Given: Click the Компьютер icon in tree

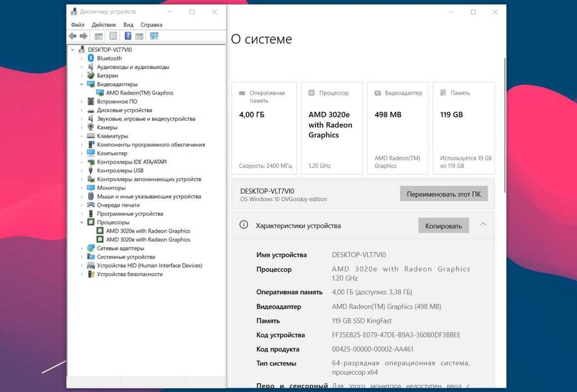Looking at the screenshot, I should pos(91,153).
